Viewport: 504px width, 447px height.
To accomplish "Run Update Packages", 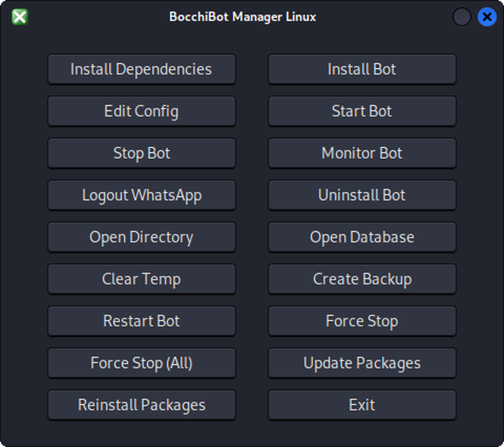I will click(362, 363).
